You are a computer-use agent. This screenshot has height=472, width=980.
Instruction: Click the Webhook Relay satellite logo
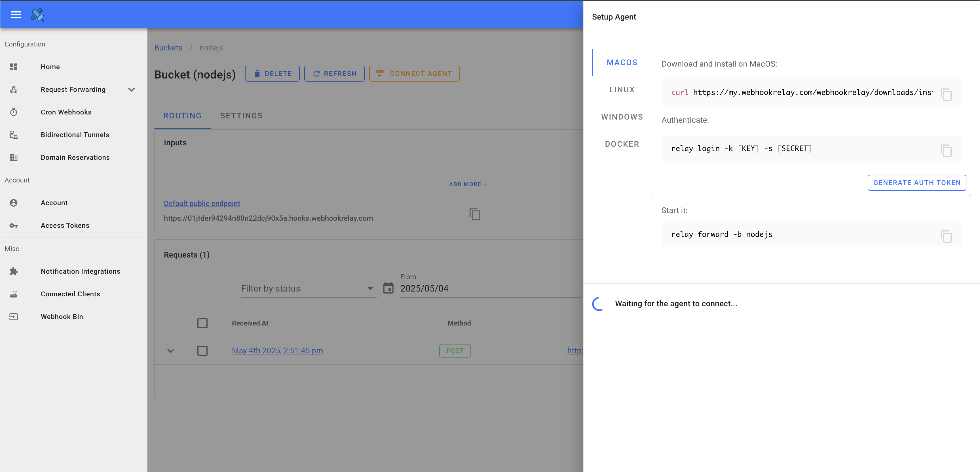(38, 15)
